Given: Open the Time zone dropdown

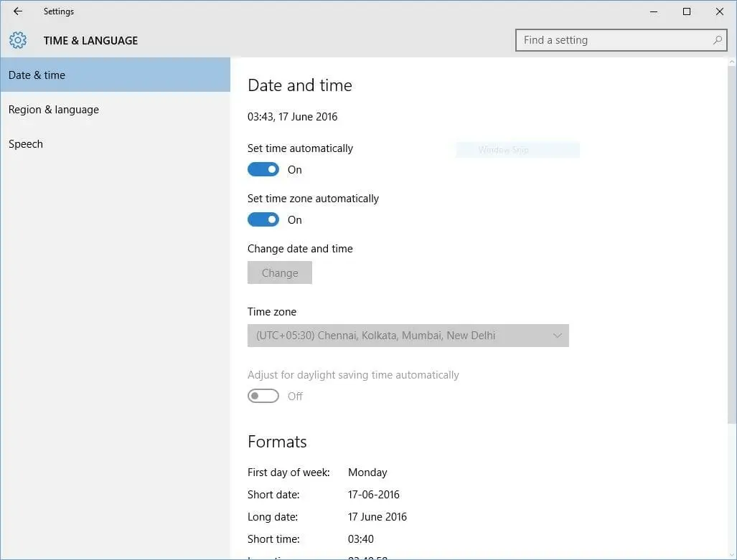Looking at the screenshot, I should [408, 336].
